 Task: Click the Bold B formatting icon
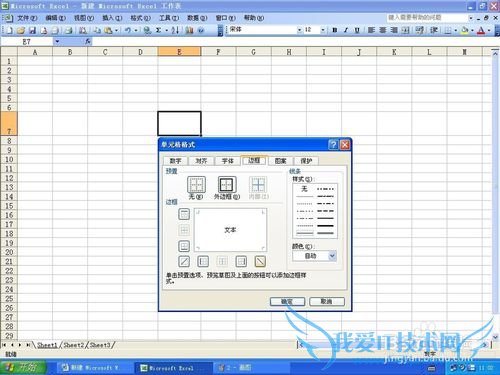pos(335,30)
